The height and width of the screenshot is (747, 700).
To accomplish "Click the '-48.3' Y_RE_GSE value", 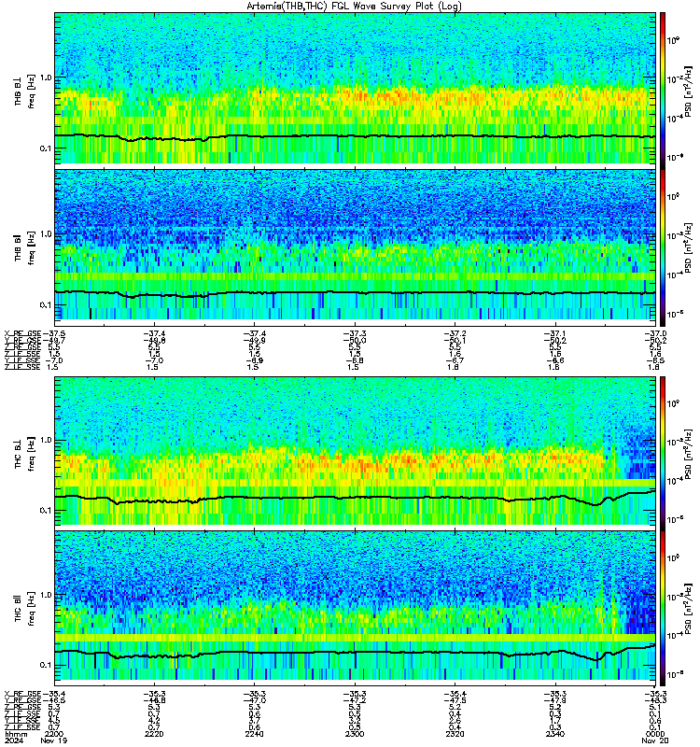I will point(655,701).
